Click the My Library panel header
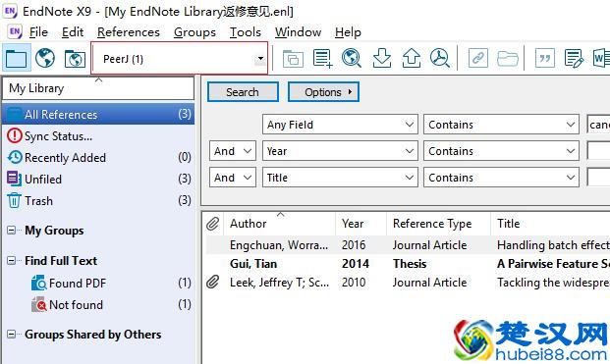The height and width of the screenshot is (364, 610). [98, 88]
